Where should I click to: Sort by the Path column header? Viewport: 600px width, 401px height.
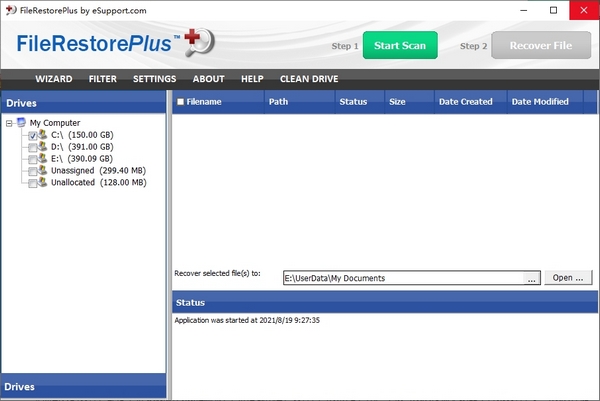(300, 102)
